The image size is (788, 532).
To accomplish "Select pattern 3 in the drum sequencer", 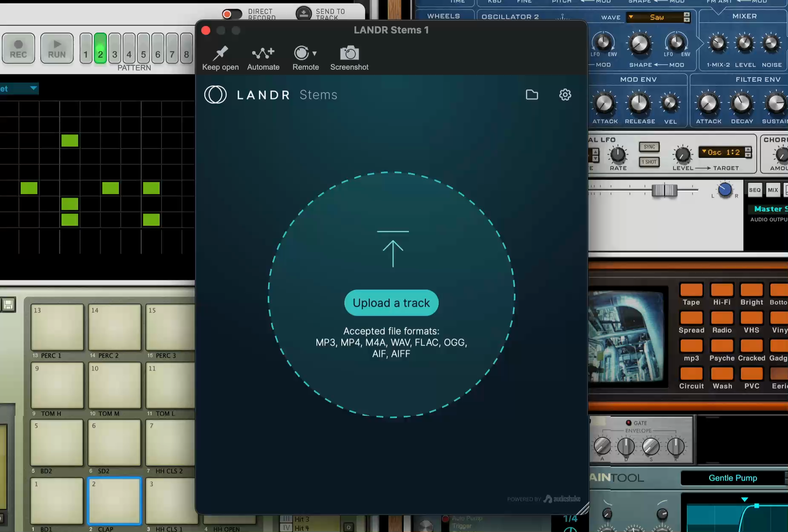I will (x=115, y=49).
